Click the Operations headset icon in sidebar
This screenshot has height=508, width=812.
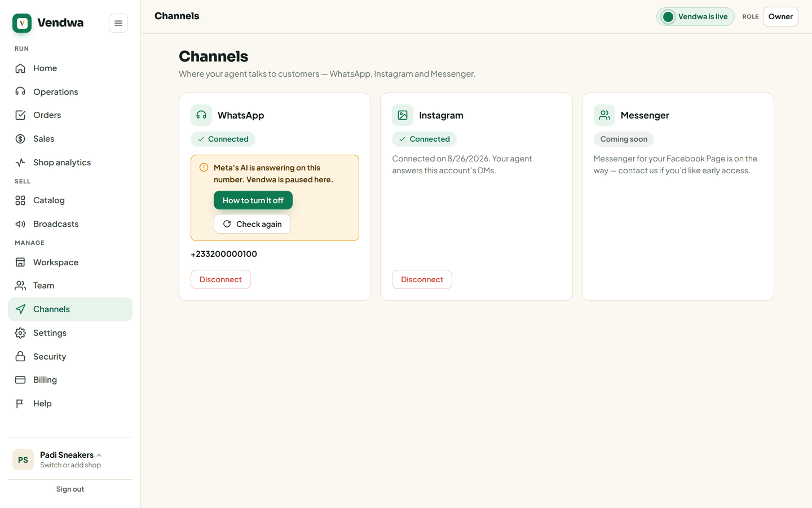click(x=20, y=92)
